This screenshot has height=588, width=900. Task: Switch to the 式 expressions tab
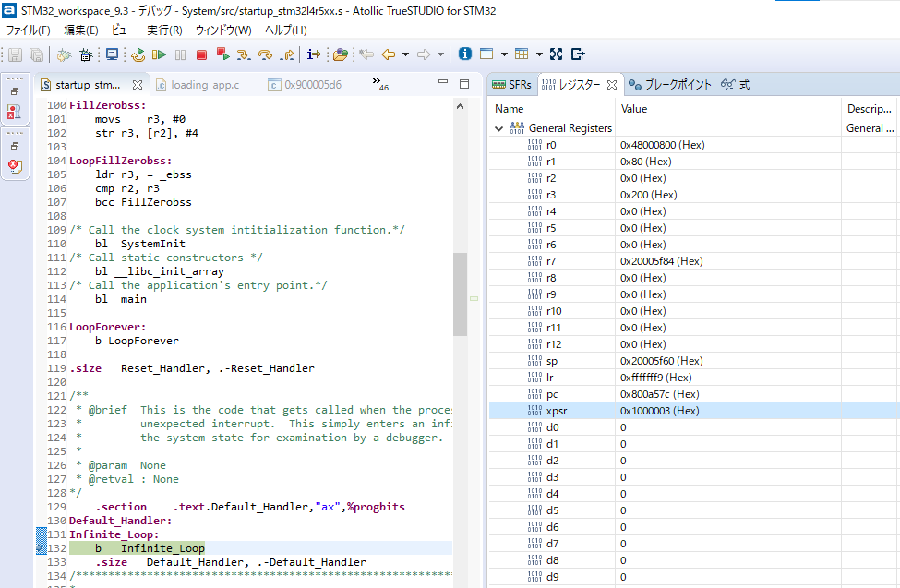click(736, 85)
